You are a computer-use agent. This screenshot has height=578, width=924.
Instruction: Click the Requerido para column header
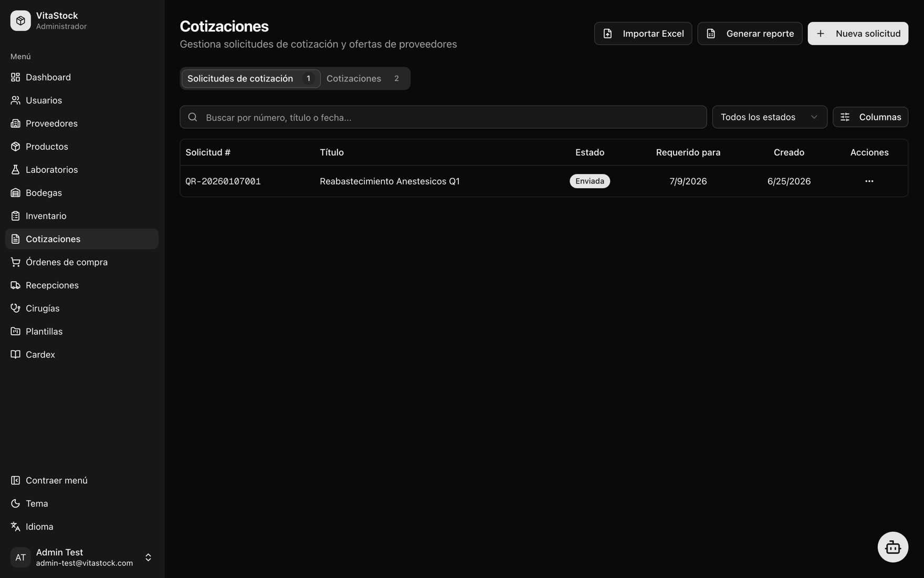point(688,152)
